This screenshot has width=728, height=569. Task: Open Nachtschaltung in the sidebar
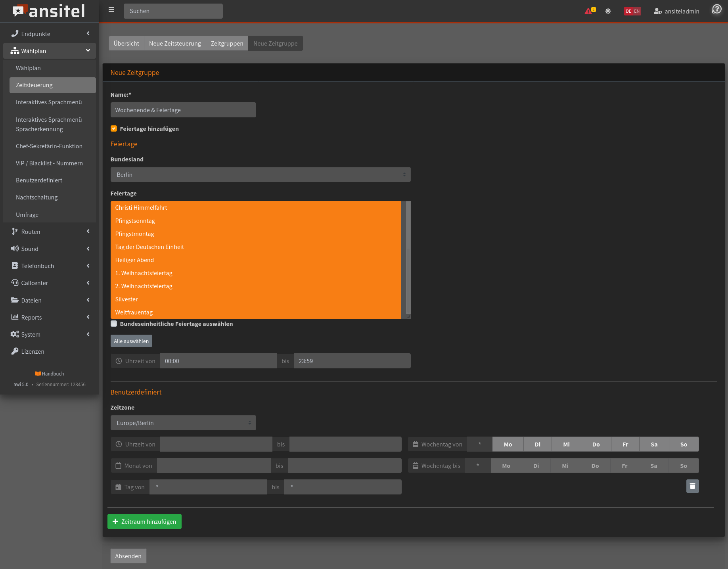[x=37, y=197]
